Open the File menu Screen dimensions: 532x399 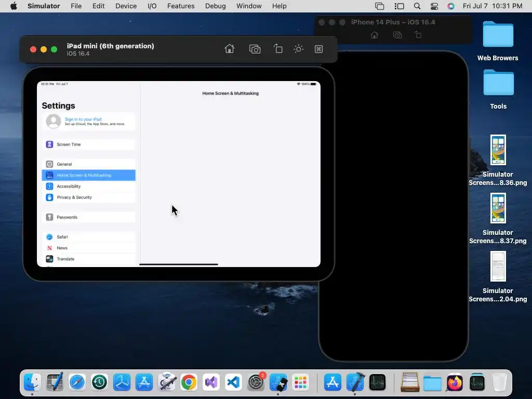pyautogui.click(x=76, y=6)
